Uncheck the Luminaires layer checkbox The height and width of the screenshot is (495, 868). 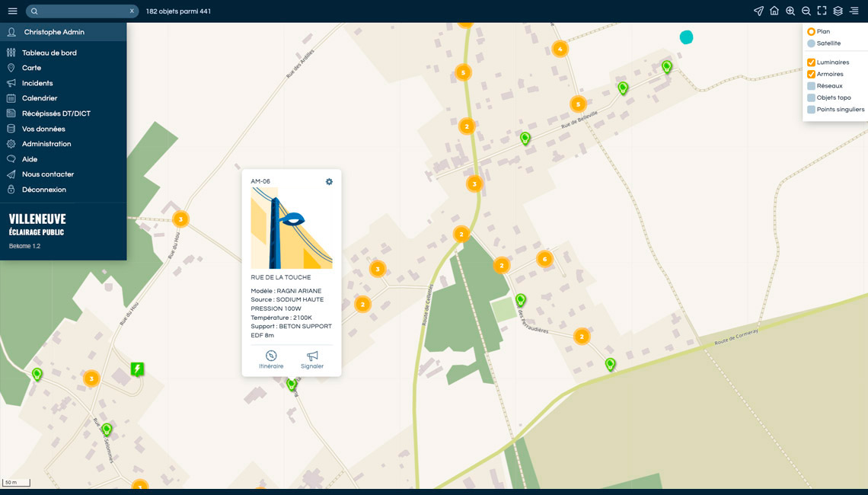812,62
